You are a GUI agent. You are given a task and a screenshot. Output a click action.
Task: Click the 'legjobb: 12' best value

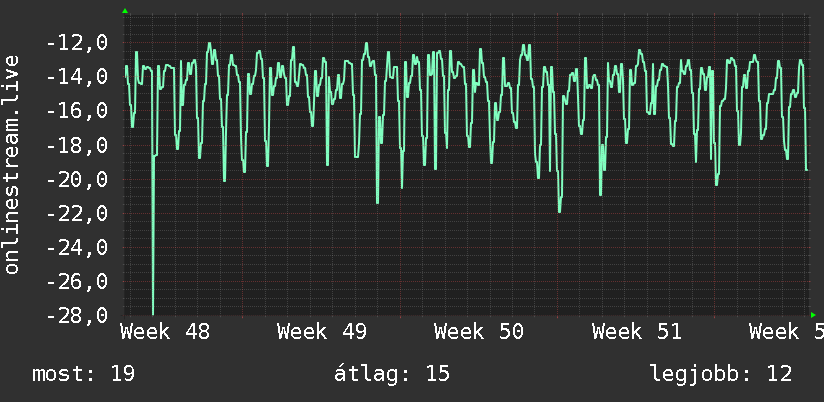coord(721,374)
